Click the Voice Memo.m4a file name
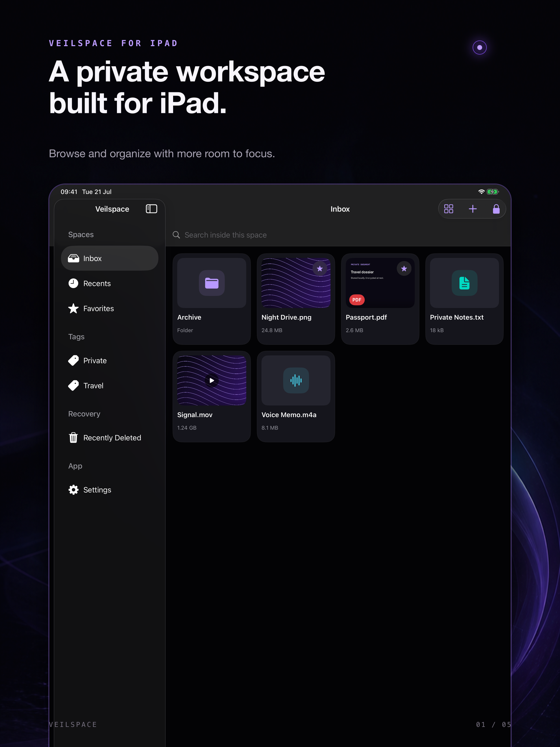The height and width of the screenshot is (747, 560). [x=289, y=415]
